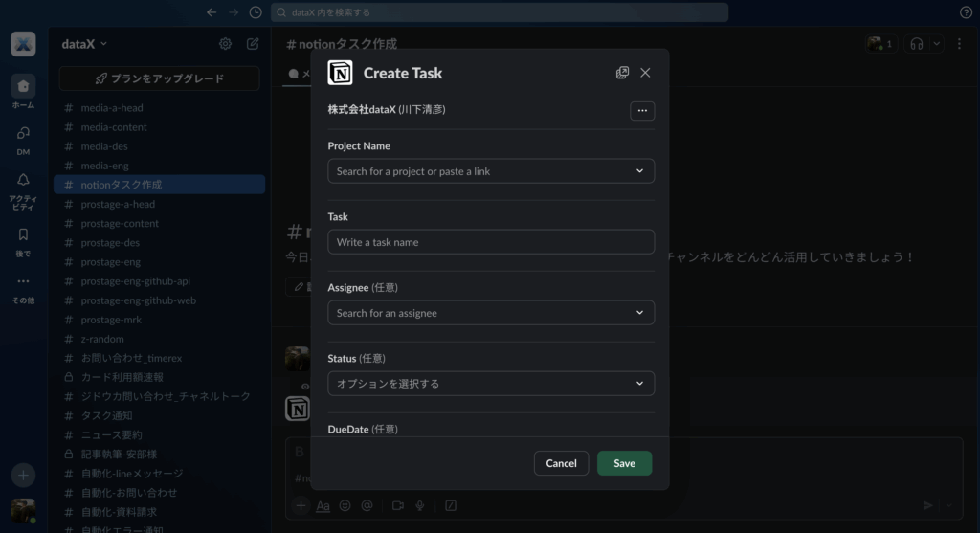Open the Project Name dropdown

[x=491, y=171]
